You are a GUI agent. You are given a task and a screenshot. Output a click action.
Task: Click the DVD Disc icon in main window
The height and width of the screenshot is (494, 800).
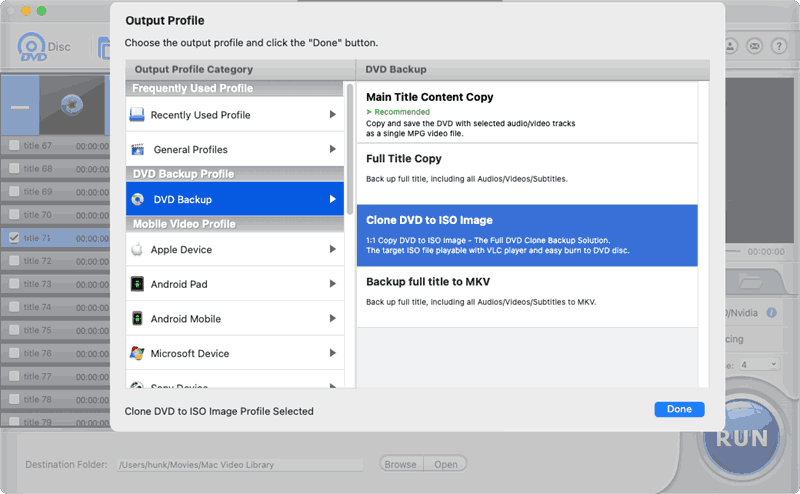point(32,47)
